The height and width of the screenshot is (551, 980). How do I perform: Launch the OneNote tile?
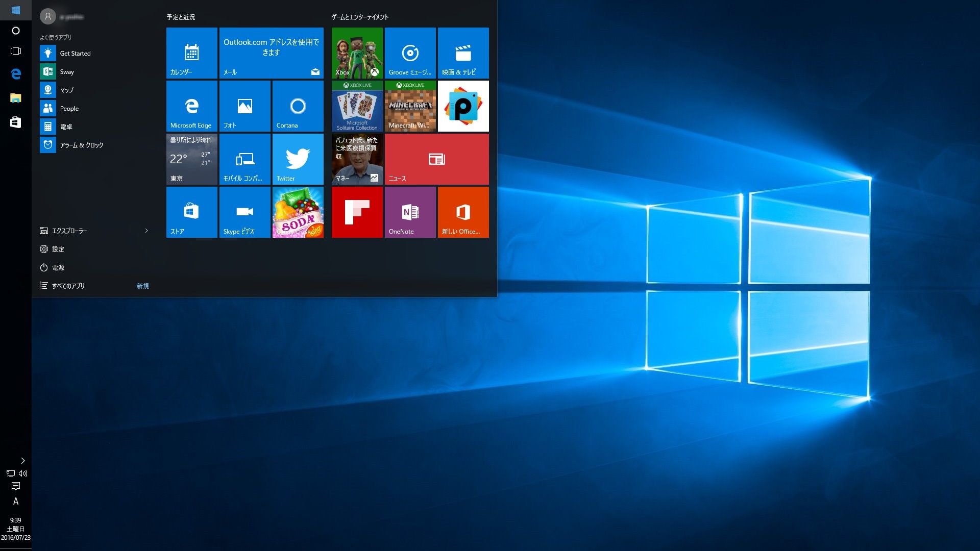tap(410, 212)
